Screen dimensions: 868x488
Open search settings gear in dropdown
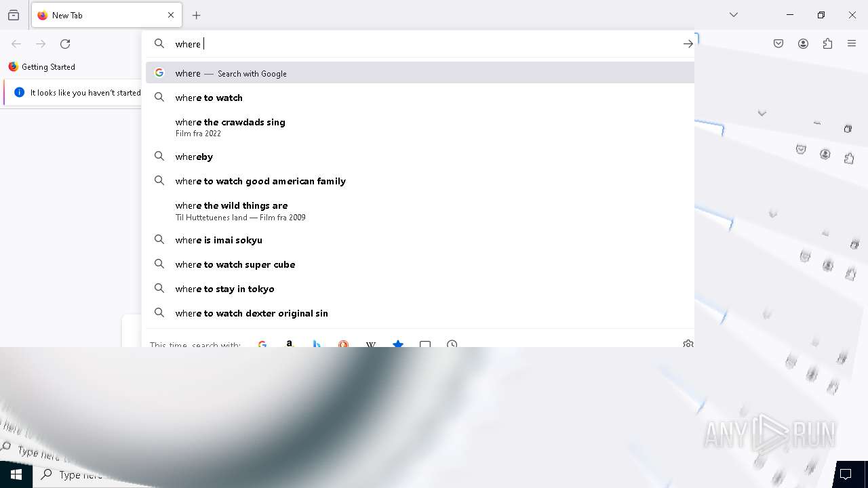(x=688, y=344)
